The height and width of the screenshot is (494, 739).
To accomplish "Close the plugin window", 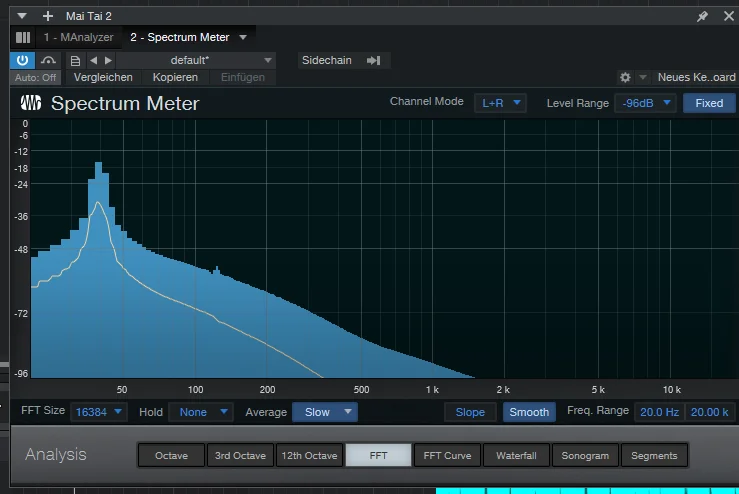I will tap(729, 16).
